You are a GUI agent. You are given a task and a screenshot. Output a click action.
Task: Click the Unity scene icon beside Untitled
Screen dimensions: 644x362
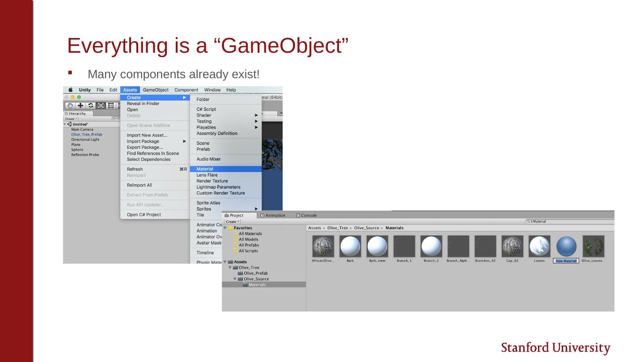[x=69, y=124]
